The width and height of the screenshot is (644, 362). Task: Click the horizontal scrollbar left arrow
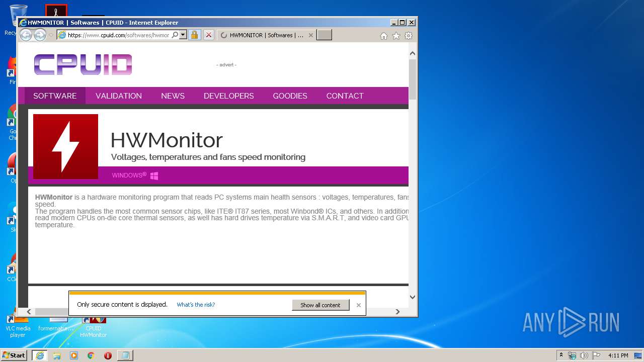point(29,312)
